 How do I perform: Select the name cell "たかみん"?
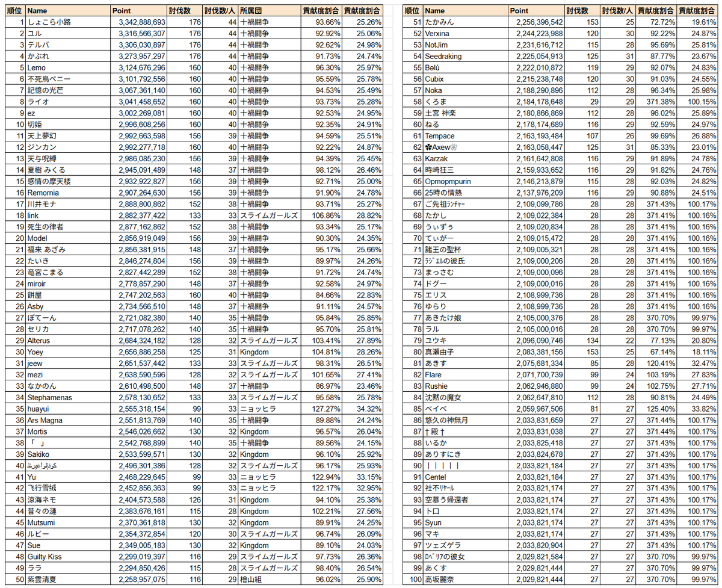coord(465,22)
